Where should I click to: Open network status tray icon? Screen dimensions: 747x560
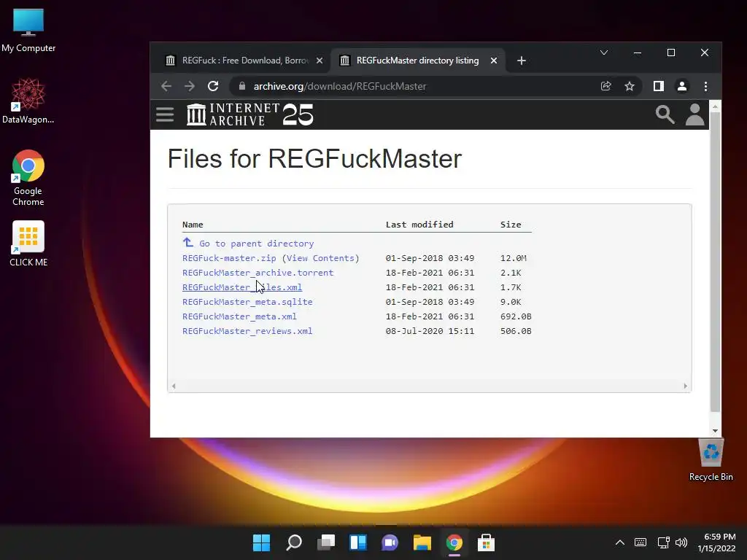[663, 542]
